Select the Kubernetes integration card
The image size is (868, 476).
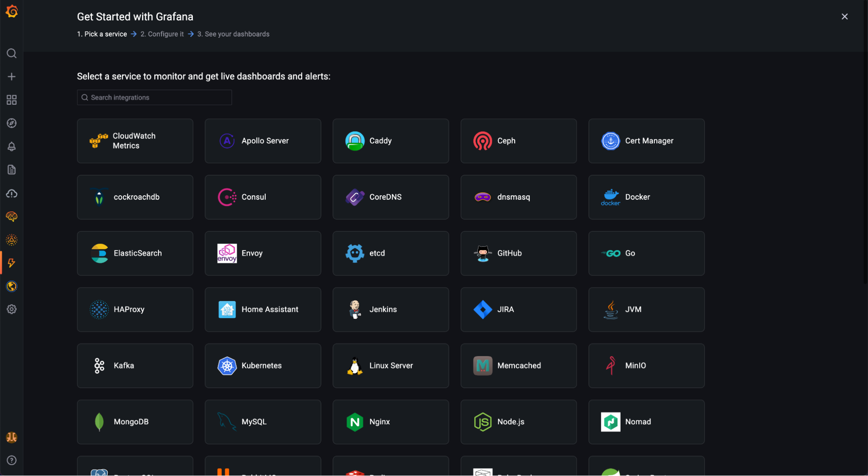point(263,366)
